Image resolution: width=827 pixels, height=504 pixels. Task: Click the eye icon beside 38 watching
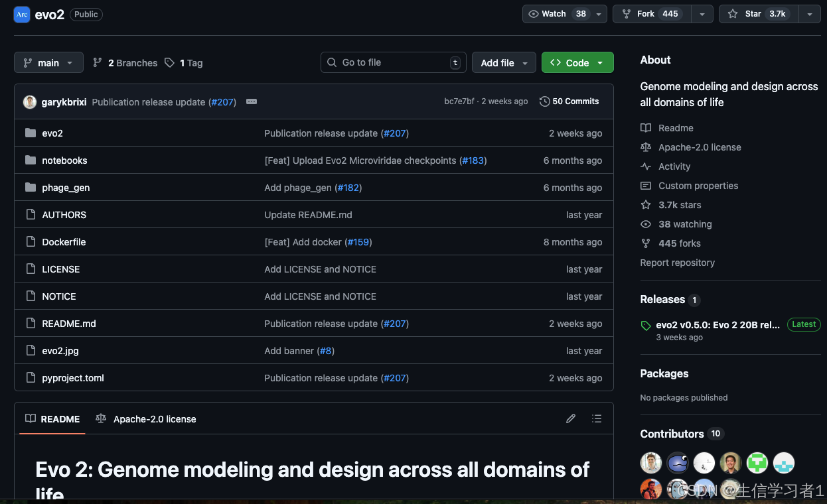(x=646, y=224)
